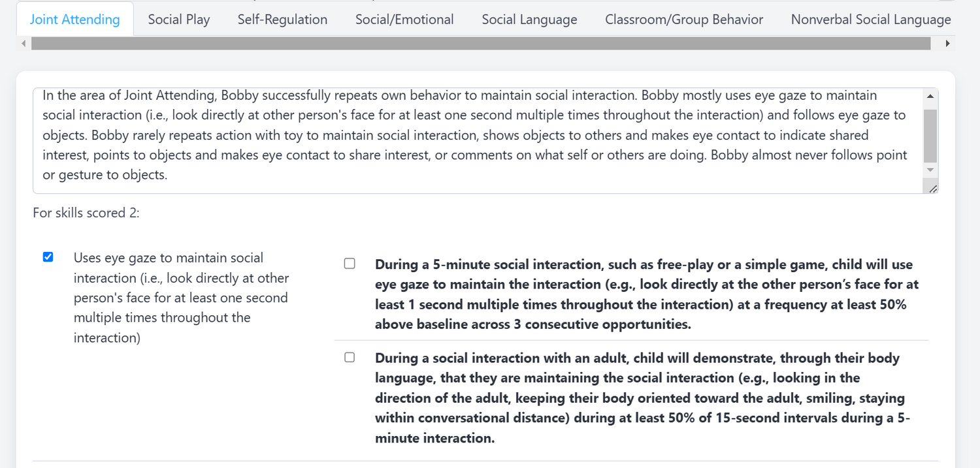Click the summary text box down arrow
Image resolution: width=980 pixels, height=468 pixels.
[930, 170]
